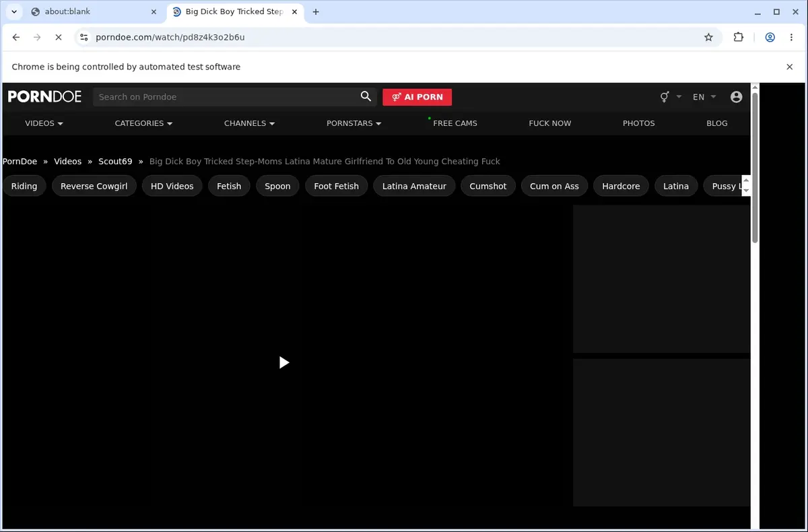Dismiss the automated test software infobar

coord(790,67)
